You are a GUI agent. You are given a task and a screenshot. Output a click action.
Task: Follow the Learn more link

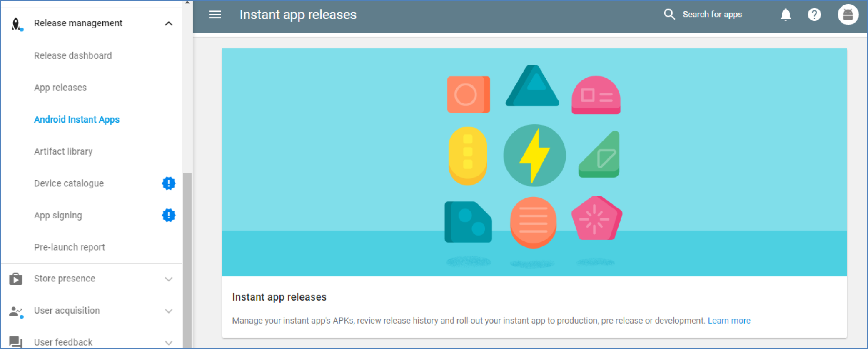(x=729, y=321)
